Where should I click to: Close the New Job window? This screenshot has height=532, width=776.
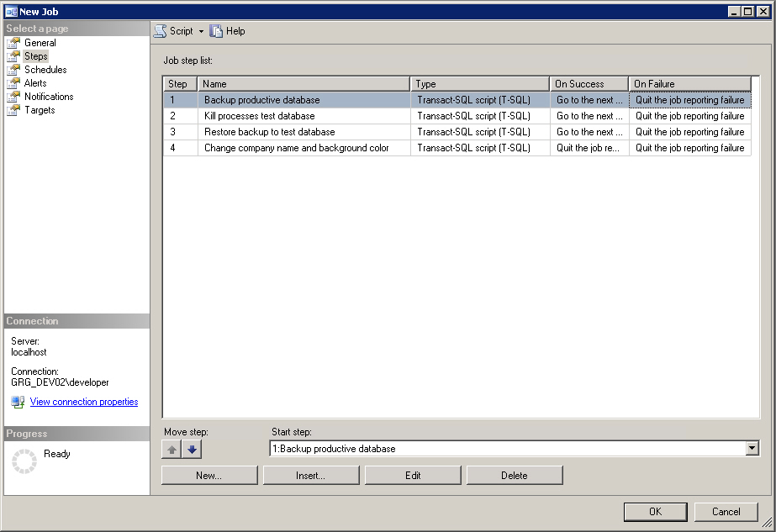tap(763, 12)
